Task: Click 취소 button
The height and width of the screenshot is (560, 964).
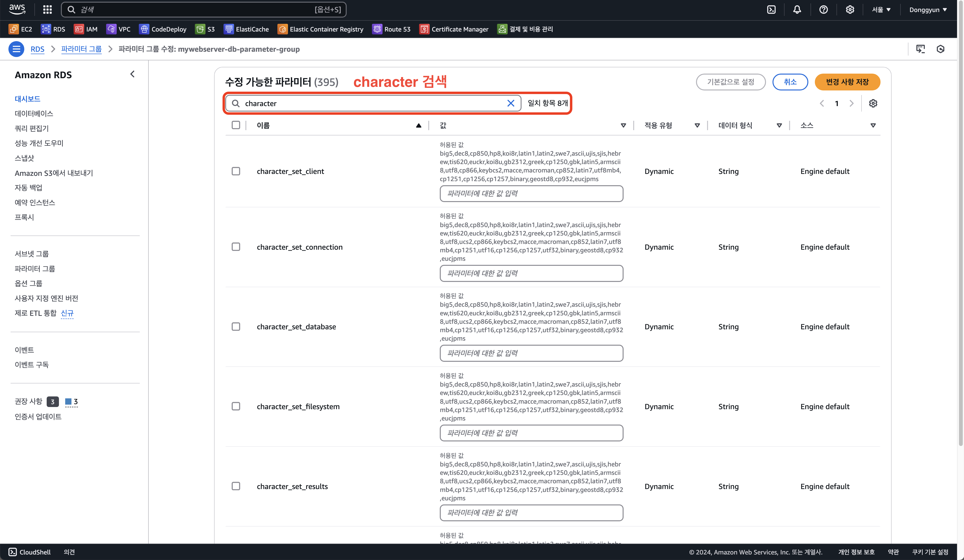Action: (790, 82)
